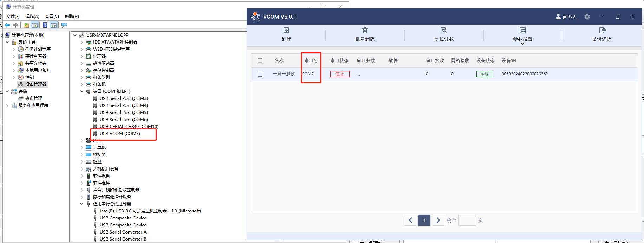Viewport: 644px width, 243px height.
Task: Click the 批量删除 trash icon in VCOM
Action: tap(365, 30)
